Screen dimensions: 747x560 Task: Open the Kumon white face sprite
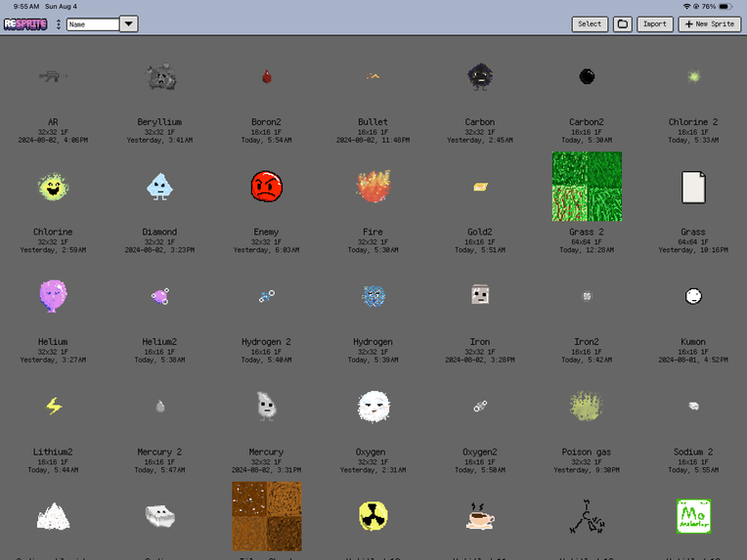tap(693, 296)
